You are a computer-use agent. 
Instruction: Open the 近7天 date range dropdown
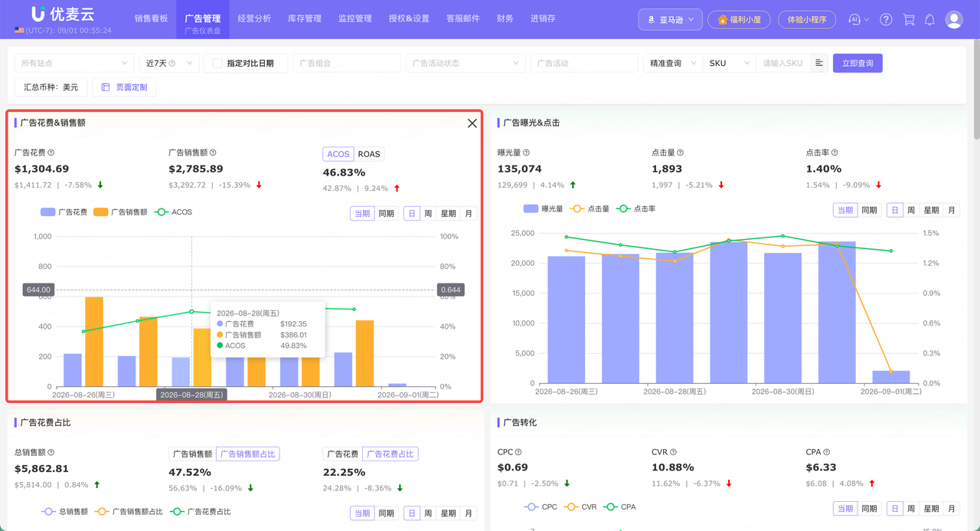169,63
